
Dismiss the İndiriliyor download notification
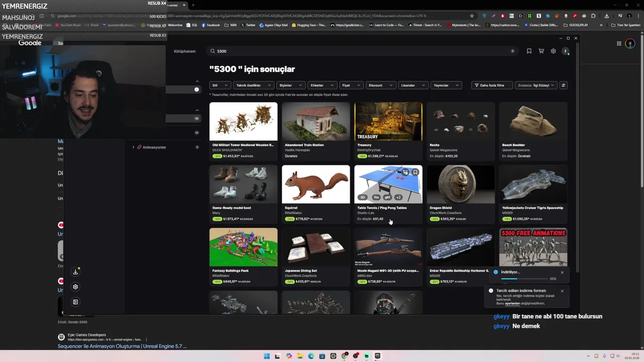562,273
